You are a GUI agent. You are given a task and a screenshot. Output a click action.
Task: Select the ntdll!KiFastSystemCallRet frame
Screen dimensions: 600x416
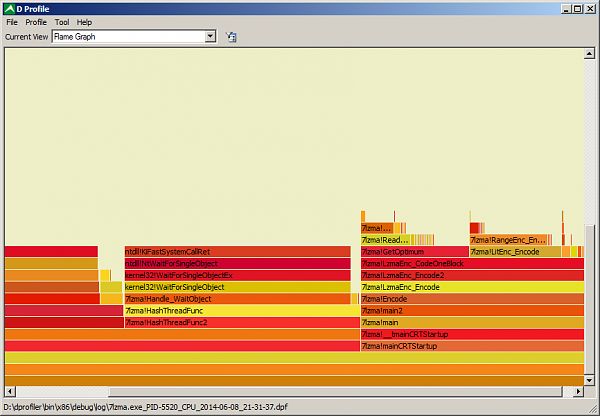(237, 252)
